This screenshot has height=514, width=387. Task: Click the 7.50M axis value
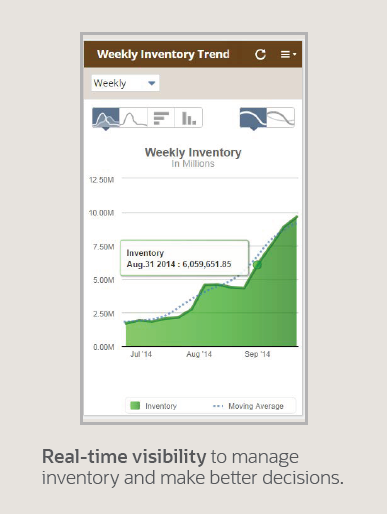pyautogui.click(x=103, y=247)
